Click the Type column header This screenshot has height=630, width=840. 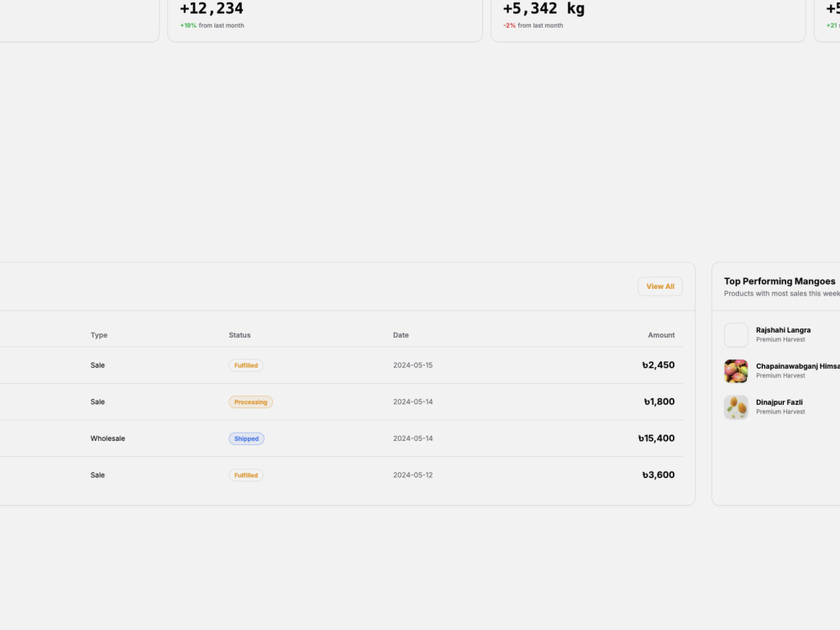click(x=98, y=335)
